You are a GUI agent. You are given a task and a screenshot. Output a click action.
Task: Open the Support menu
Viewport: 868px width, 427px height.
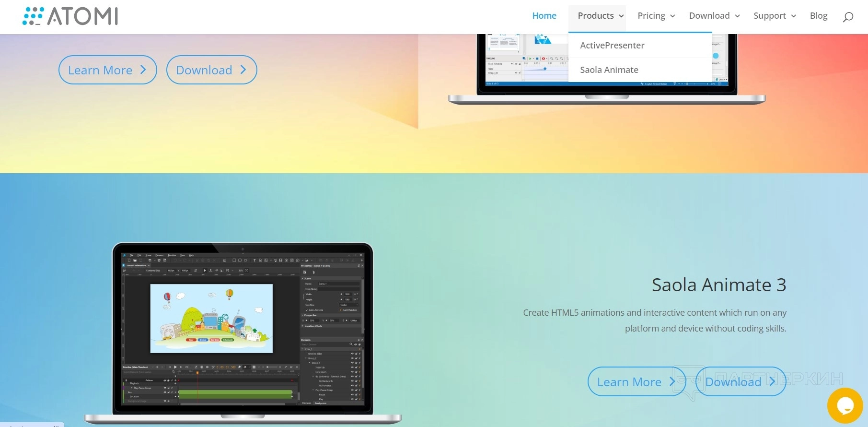(x=770, y=16)
